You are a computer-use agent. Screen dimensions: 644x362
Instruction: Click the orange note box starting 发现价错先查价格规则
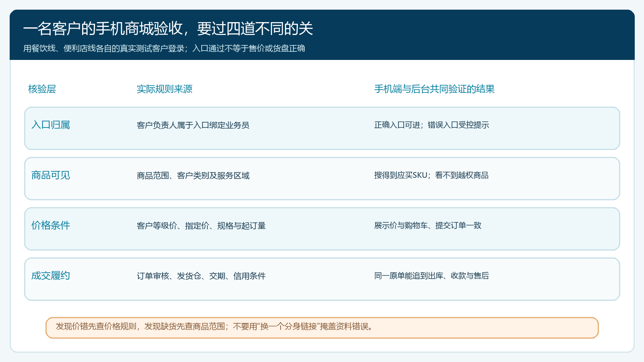[x=322, y=328]
